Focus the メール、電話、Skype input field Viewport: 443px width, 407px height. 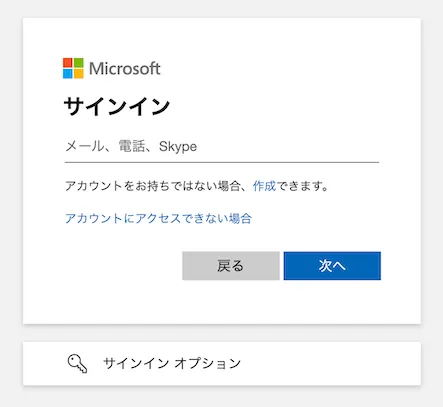click(x=222, y=147)
